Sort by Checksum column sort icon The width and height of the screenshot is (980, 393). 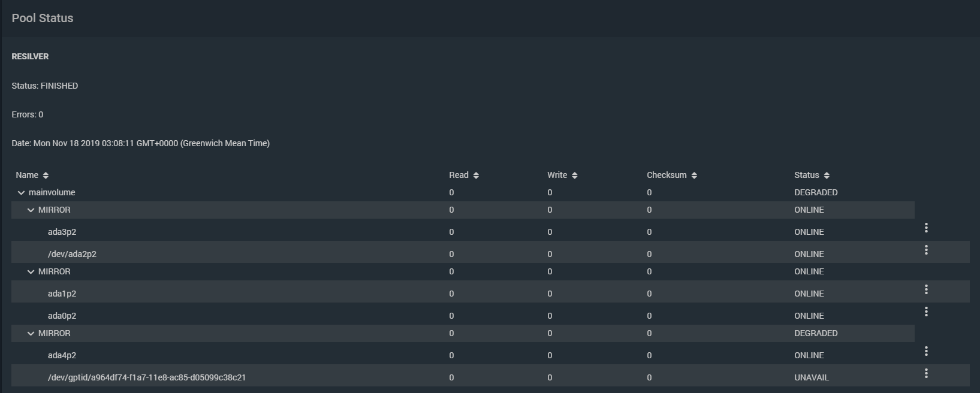(x=694, y=176)
